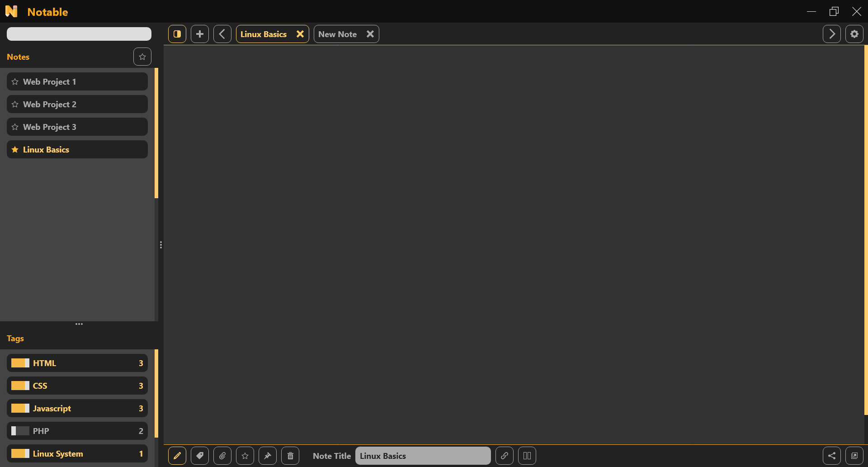Copy the note link icon

[505, 456]
